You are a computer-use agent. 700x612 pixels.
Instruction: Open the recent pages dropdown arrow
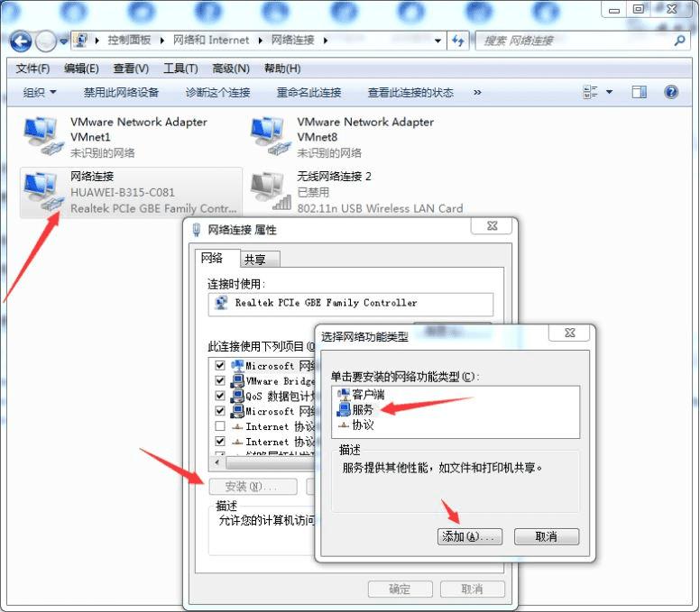(63, 41)
